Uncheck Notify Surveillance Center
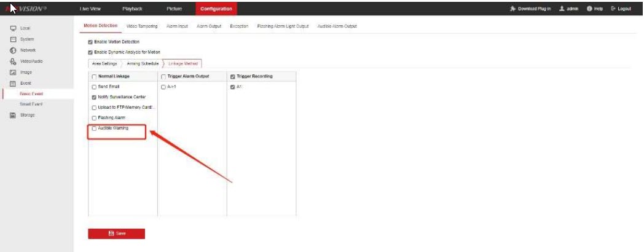644x252 pixels. coord(94,97)
